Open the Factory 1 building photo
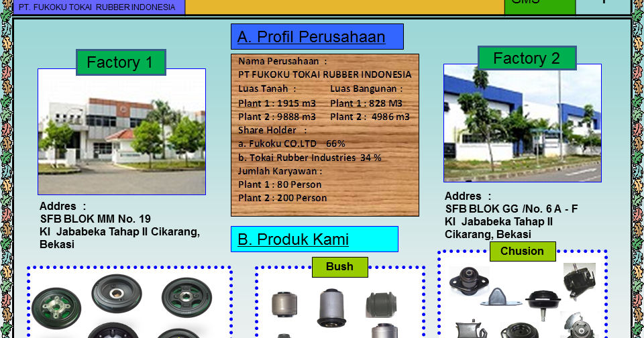 121,131
